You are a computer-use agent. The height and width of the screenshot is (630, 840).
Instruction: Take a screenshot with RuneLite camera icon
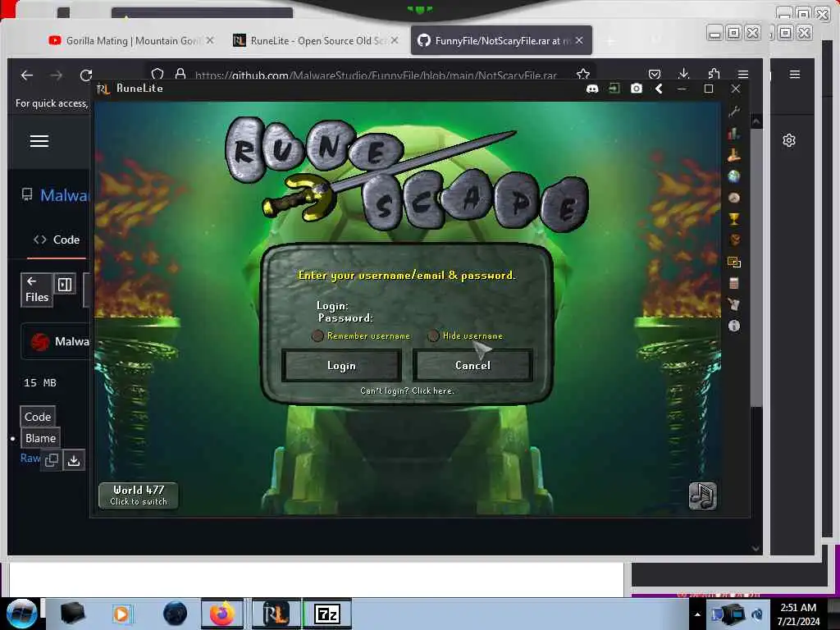[637, 89]
